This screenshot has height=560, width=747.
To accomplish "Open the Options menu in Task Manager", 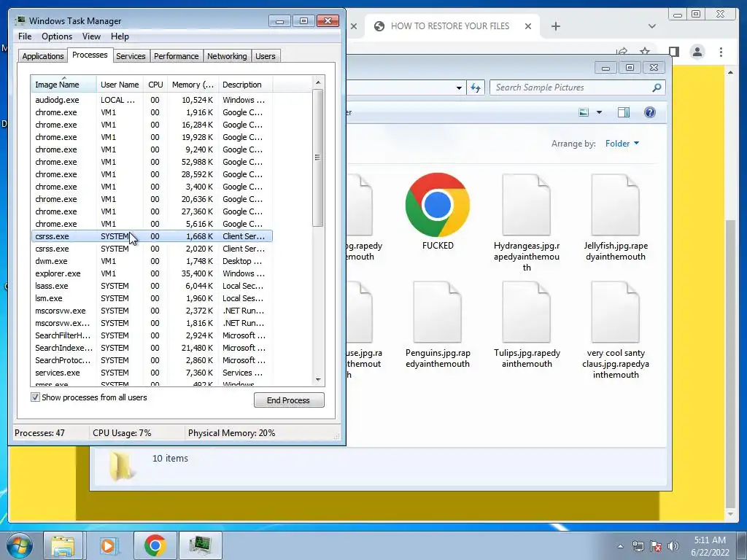I will [x=57, y=36].
